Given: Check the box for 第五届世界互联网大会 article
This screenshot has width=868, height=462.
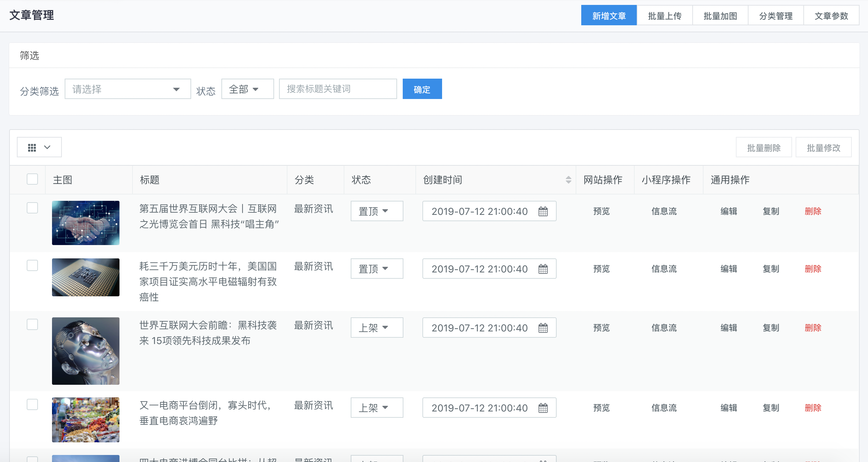Looking at the screenshot, I should point(32,208).
